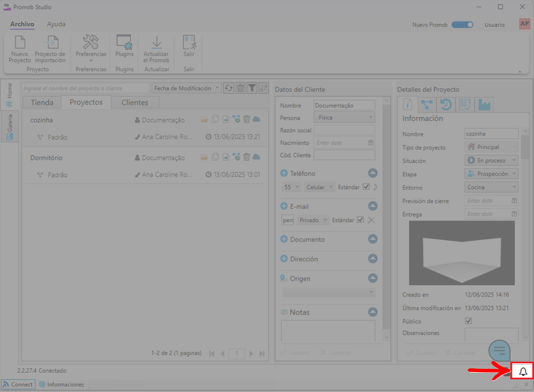This screenshot has width=534, height=392.
Task: Click the AF user avatar
Action: pos(525,24)
